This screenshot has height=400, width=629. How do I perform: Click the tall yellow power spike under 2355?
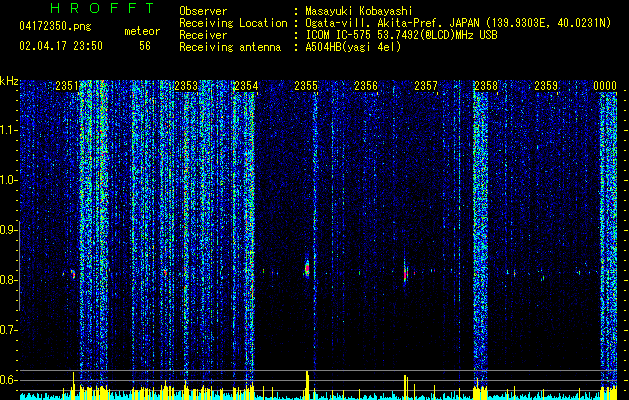tap(307, 385)
